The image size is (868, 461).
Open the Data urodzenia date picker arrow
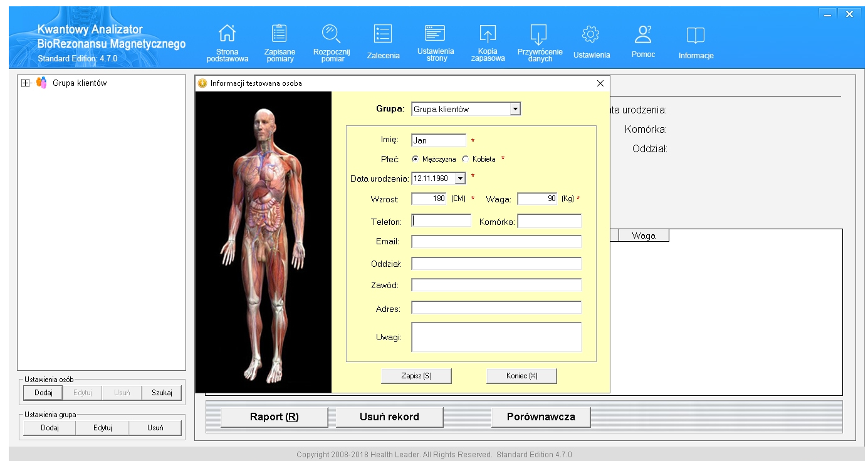pyautogui.click(x=461, y=179)
